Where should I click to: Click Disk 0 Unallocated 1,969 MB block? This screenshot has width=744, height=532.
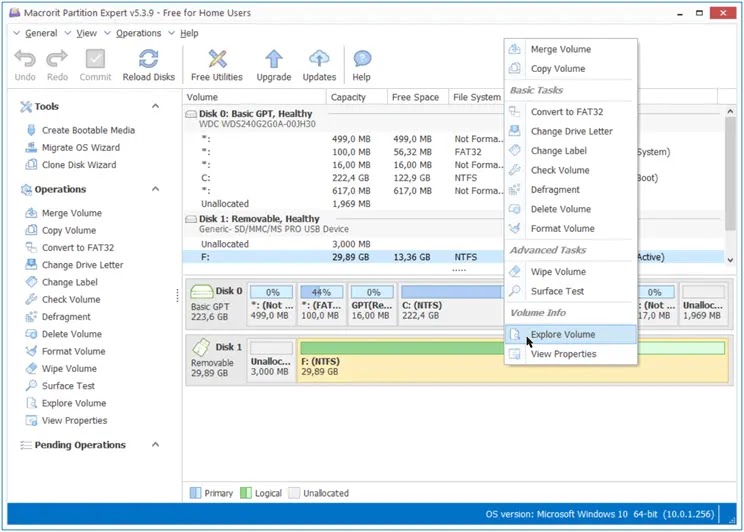[703, 304]
